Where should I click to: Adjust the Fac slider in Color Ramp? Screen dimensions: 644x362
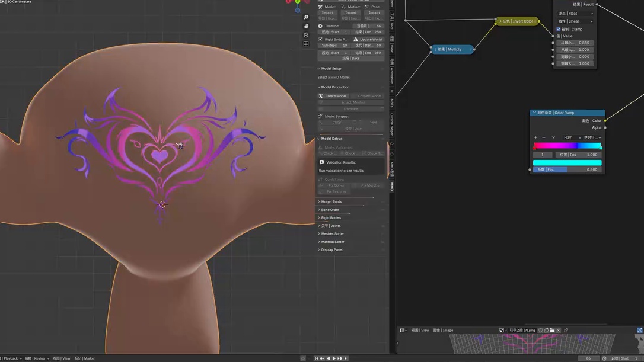[567, 169]
